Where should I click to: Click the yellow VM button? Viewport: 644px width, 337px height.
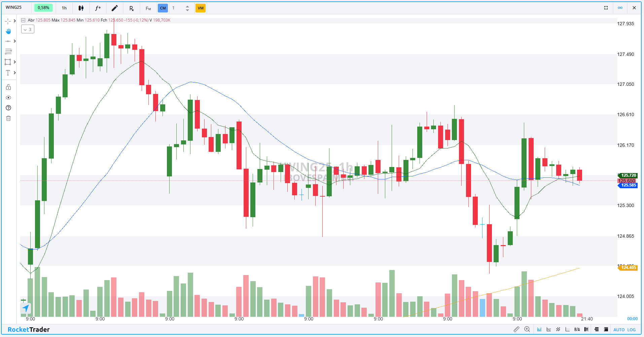201,8
